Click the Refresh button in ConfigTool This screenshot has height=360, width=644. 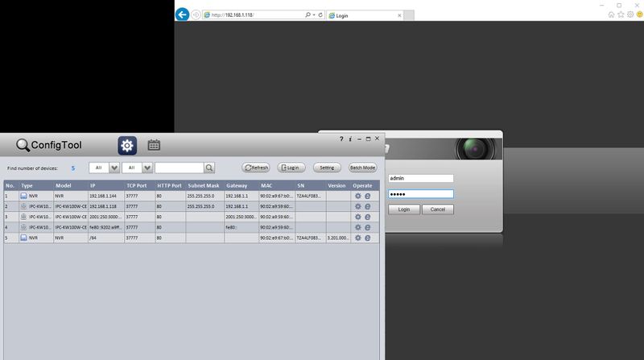point(256,168)
